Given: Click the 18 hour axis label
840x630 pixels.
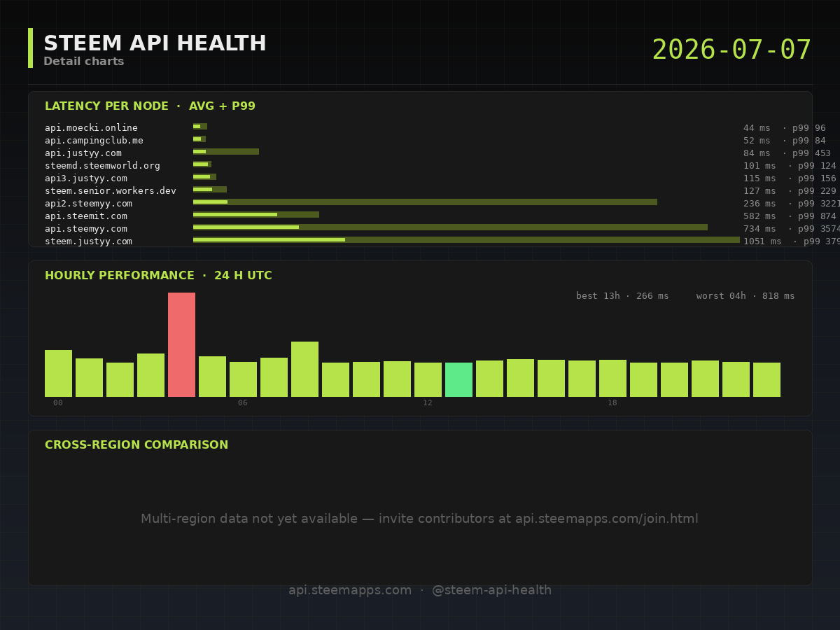Looking at the screenshot, I should pos(612,403).
